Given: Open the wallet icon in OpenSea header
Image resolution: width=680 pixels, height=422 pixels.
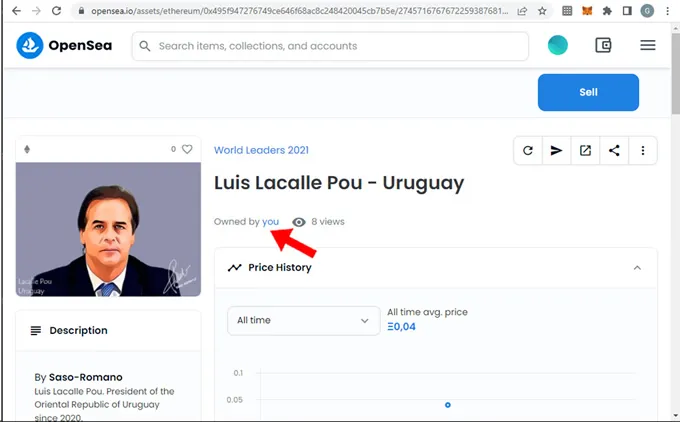Looking at the screenshot, I should (603, 45).
